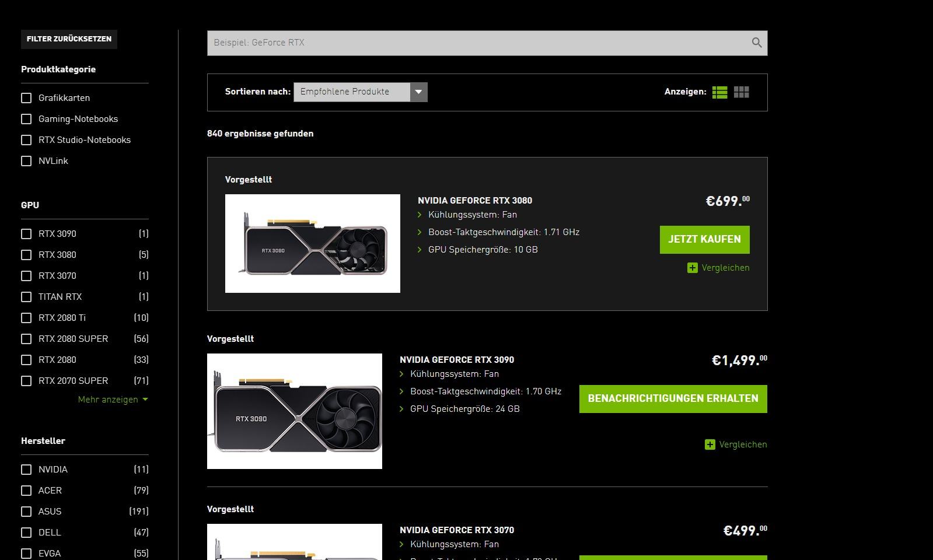Click compare plus icon for RTX 3080
Screen dimensions: 933x560
693,268
